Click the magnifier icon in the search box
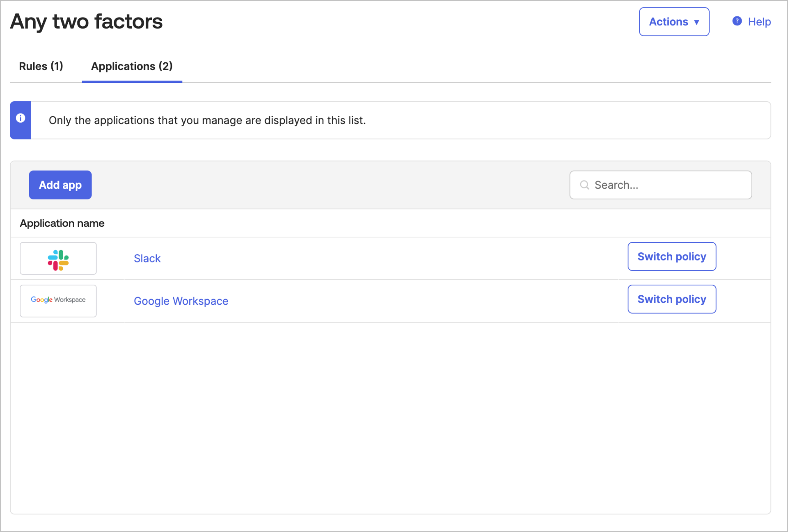This screenshot has height=532, width=788. tap(584, 185)
